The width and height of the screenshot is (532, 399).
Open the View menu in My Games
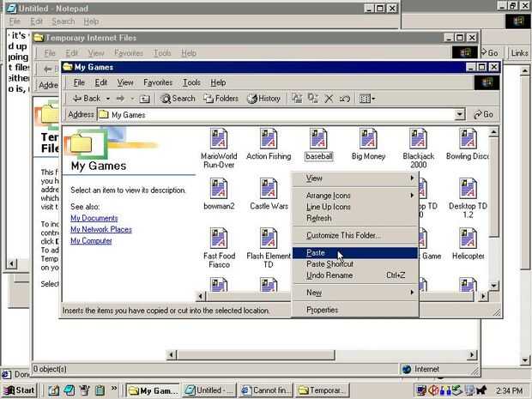point(125,82)
